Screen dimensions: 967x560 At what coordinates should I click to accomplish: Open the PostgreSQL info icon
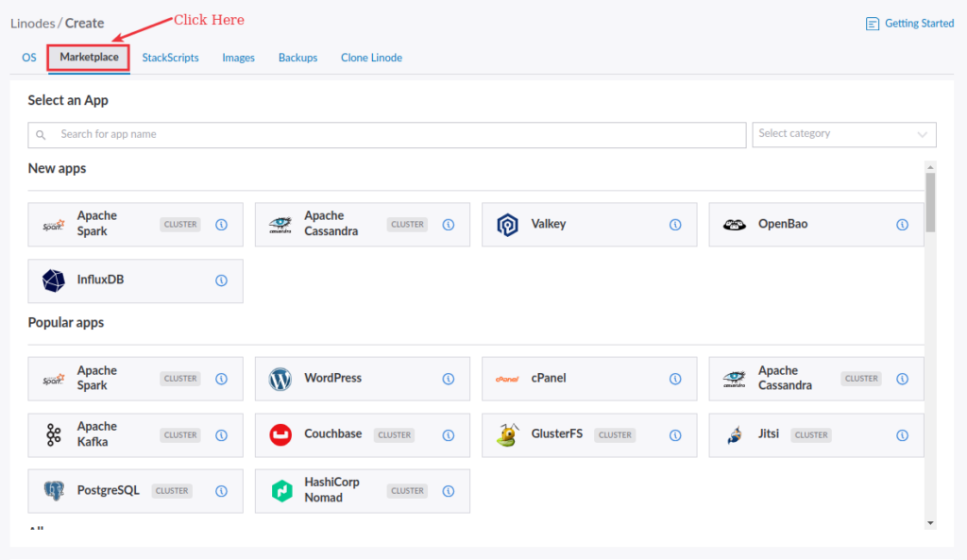click(x=221, y=491)
